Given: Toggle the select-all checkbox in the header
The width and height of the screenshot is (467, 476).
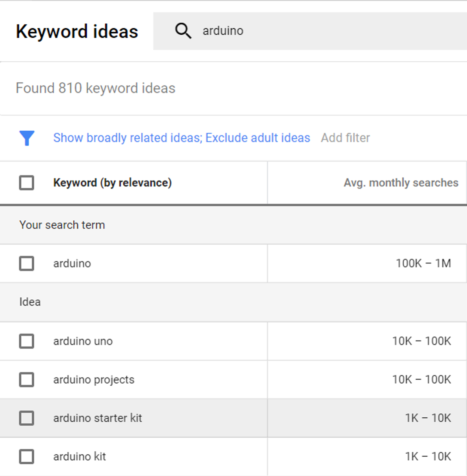Looking at the screenshot, I should click(27, 183).
